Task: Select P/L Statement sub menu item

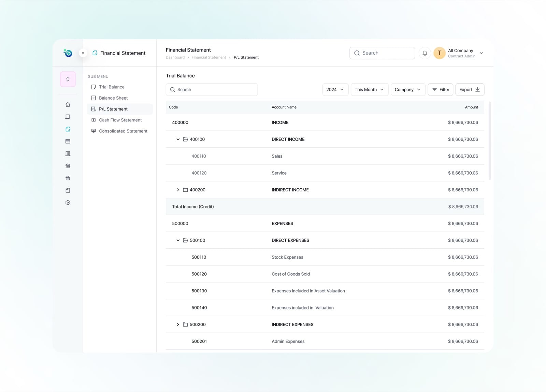Action: 120,109
